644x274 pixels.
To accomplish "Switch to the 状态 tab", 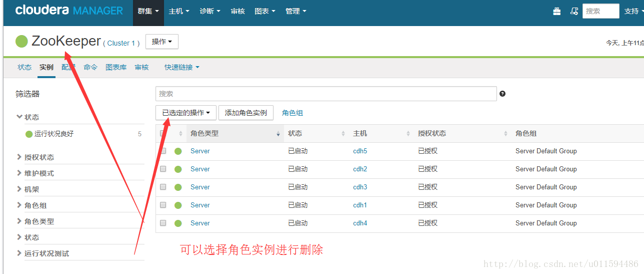I will point(24,67).
